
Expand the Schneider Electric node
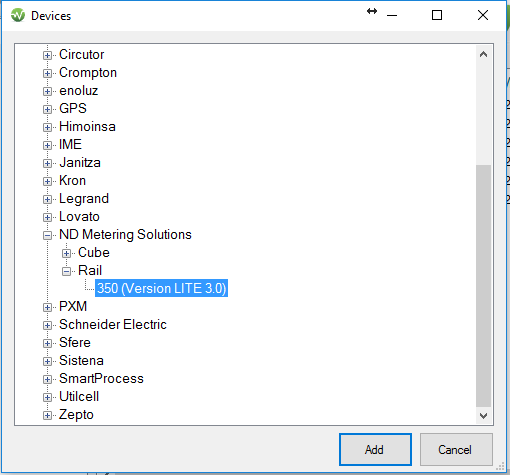(x=47, y=325)
